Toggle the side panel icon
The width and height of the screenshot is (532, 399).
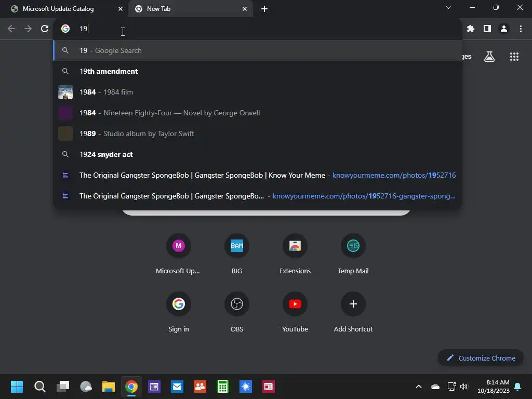pos(487,29)
